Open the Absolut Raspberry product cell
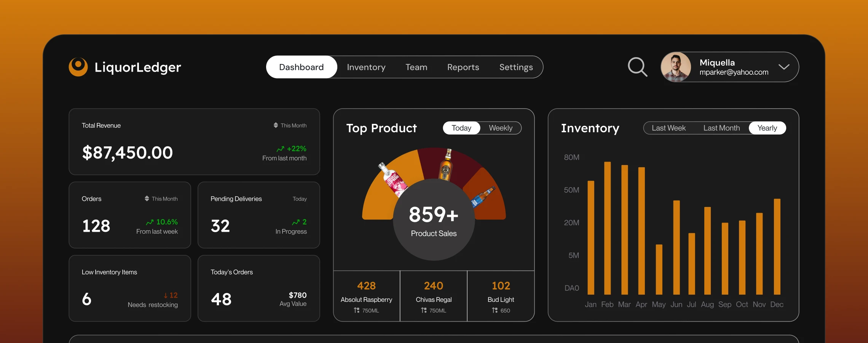Image resolution: width=868 pixels, height=343 pixels. pyautogui.click(x=367, y=296)
